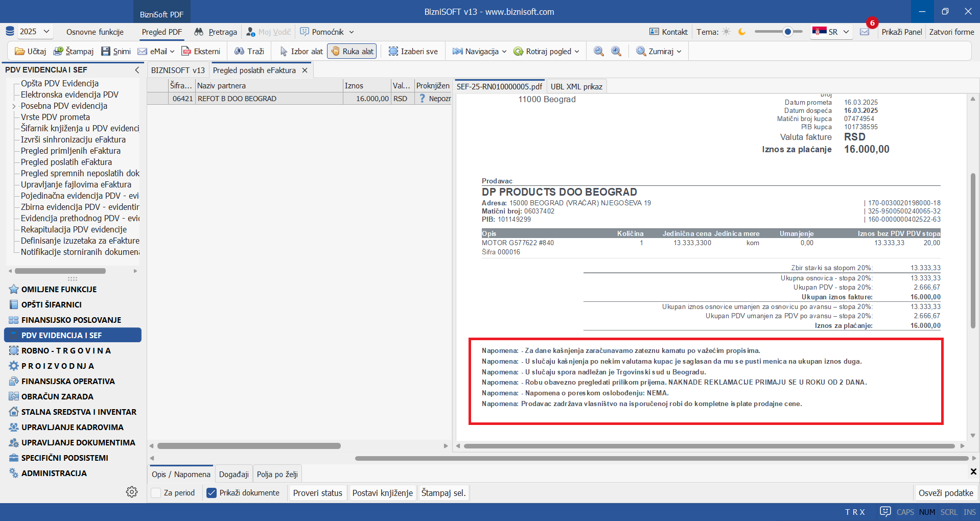
Task: Click the Štampaj printer icon
Action: pos(58,52)
